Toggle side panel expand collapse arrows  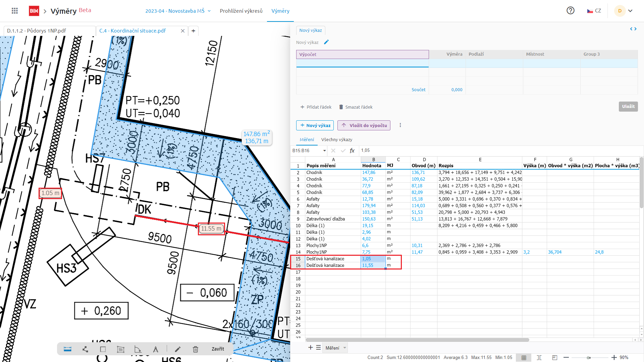point(633,29)
